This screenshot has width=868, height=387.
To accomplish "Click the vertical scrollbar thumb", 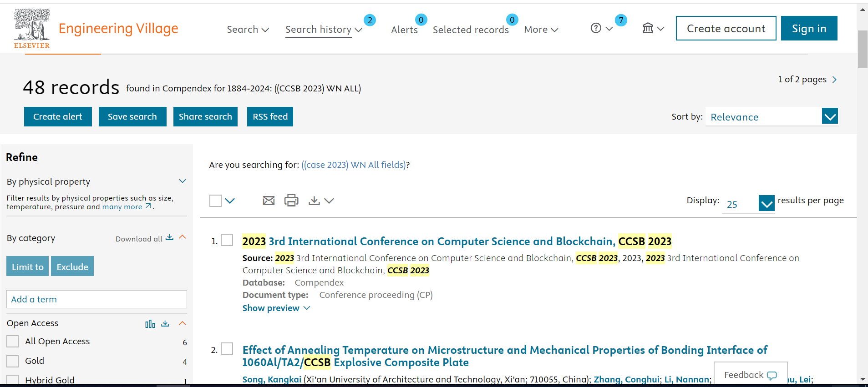I will point(863,49).
